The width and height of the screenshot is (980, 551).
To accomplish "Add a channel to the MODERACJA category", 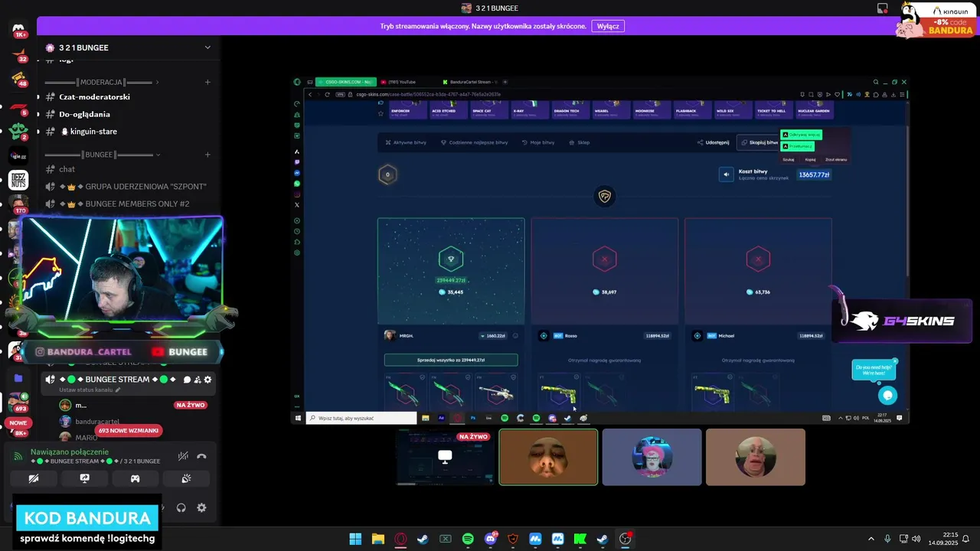I will pos(207,82).
